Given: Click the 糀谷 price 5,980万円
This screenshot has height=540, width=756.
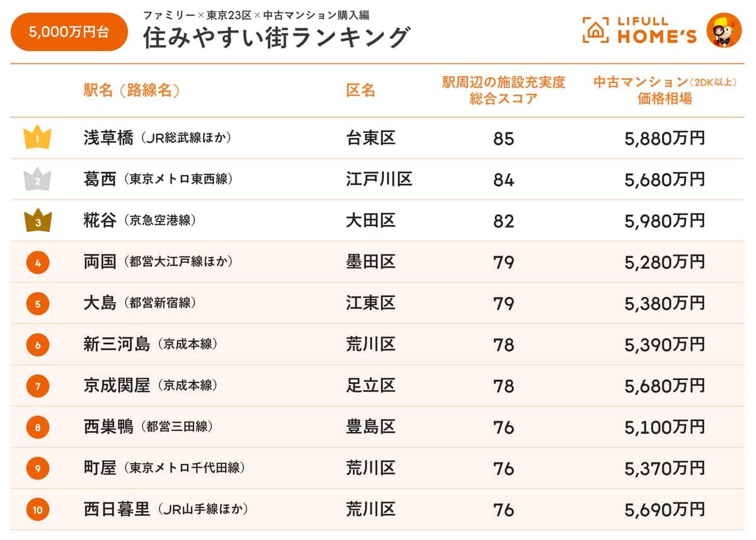Looking at the screenshot, I should click(665, 221).
